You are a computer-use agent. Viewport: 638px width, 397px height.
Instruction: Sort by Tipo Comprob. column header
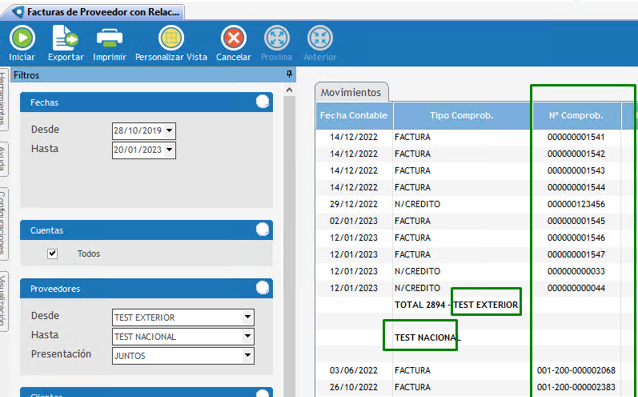pos(461,116)
